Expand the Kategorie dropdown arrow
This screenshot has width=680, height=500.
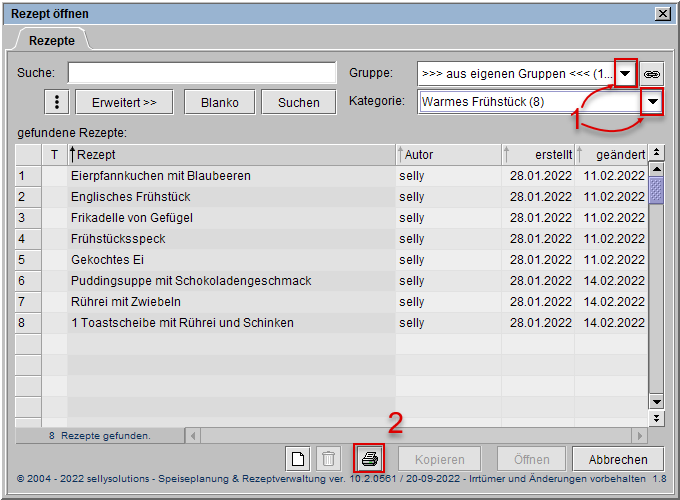(x=652, y=102)
